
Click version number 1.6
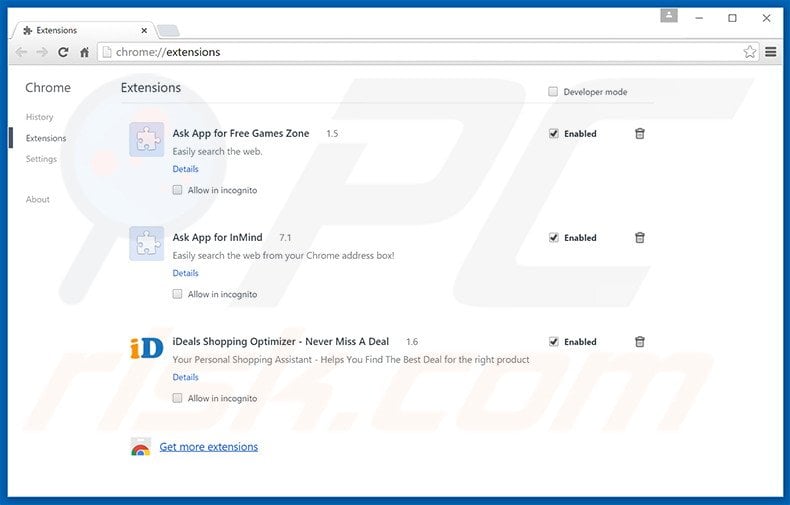[x=412, y=342]
